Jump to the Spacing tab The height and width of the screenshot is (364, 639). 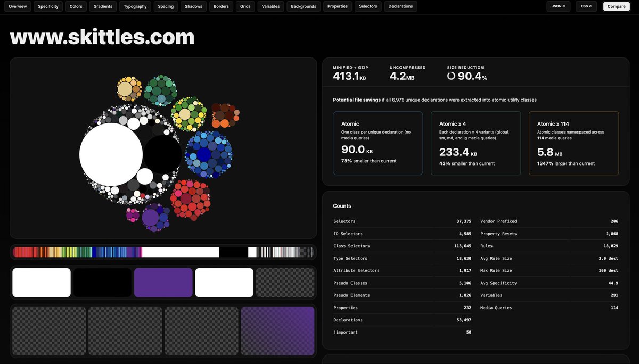tap(166, 6)
